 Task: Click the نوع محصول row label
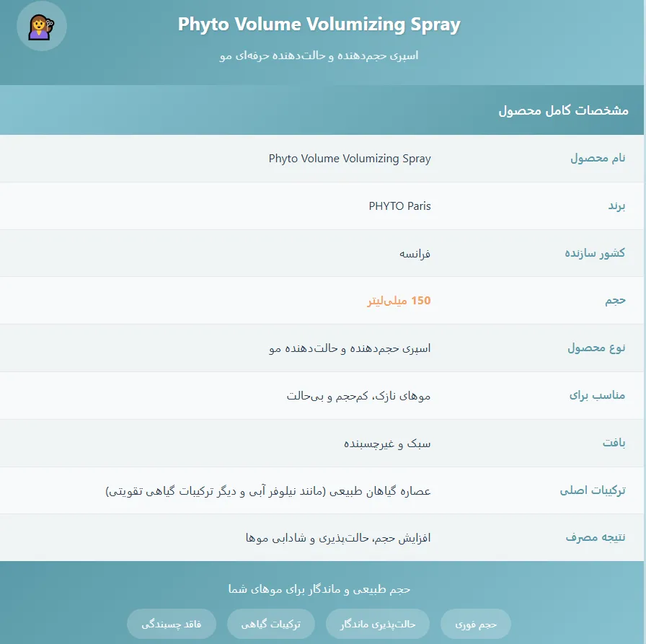[x=596, y=348]
